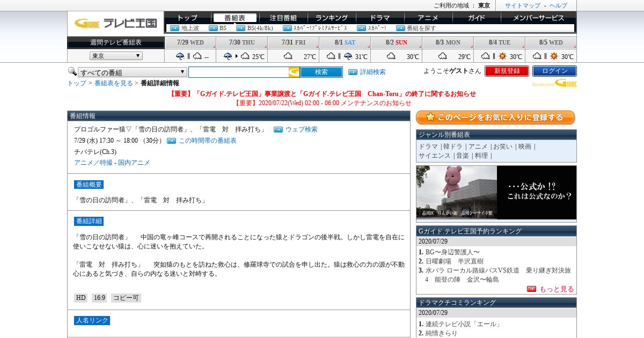Click the トップ breadcrumb link
Screen dimensions: 644x338
[77, 83]
